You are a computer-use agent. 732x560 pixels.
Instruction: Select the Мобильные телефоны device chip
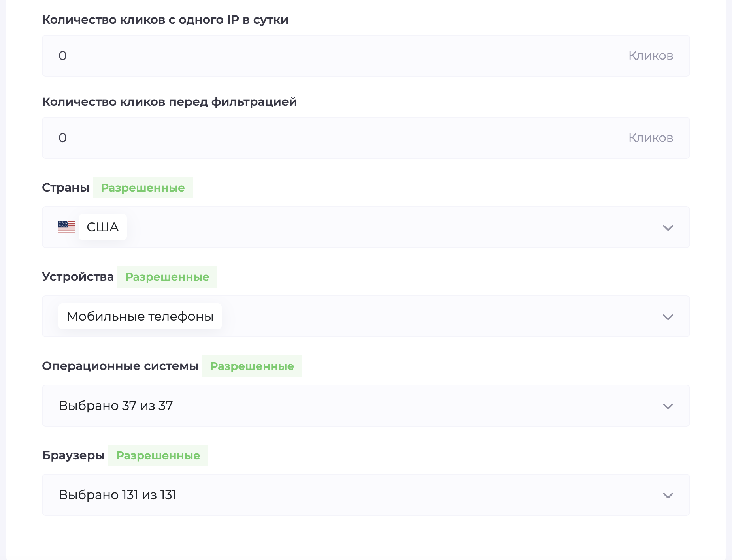(140, 316)
